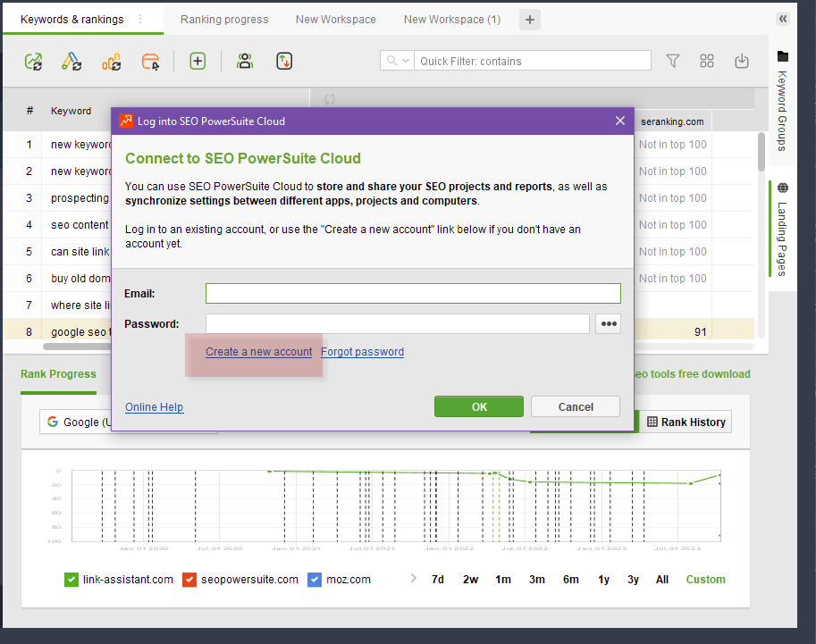The image size is (816, 644).
Task: Switch to the Ranking progress tab
Action: [224, 20]
